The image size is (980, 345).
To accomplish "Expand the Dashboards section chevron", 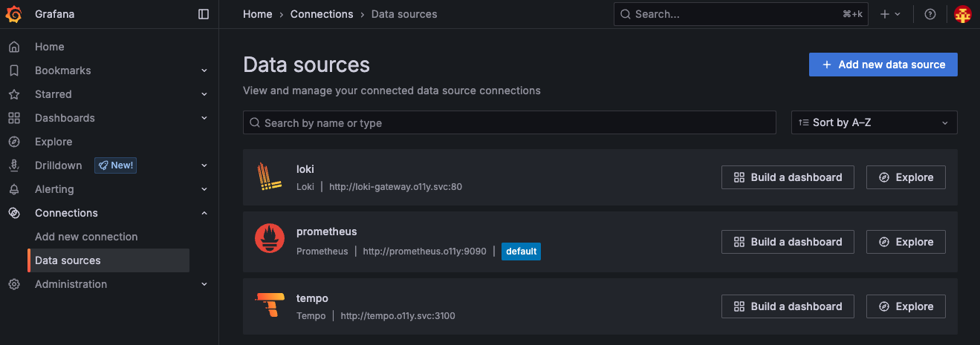I will coord(204,118).
